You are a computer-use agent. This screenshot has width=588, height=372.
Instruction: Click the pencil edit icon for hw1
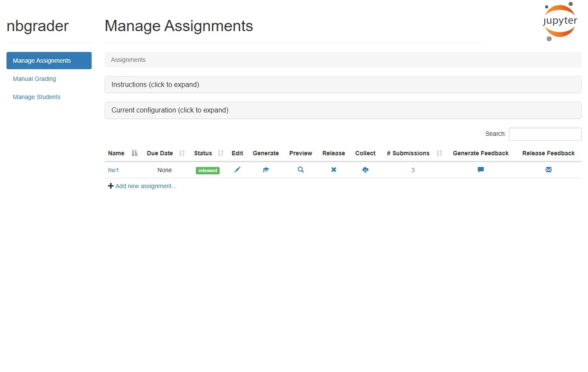237,170
